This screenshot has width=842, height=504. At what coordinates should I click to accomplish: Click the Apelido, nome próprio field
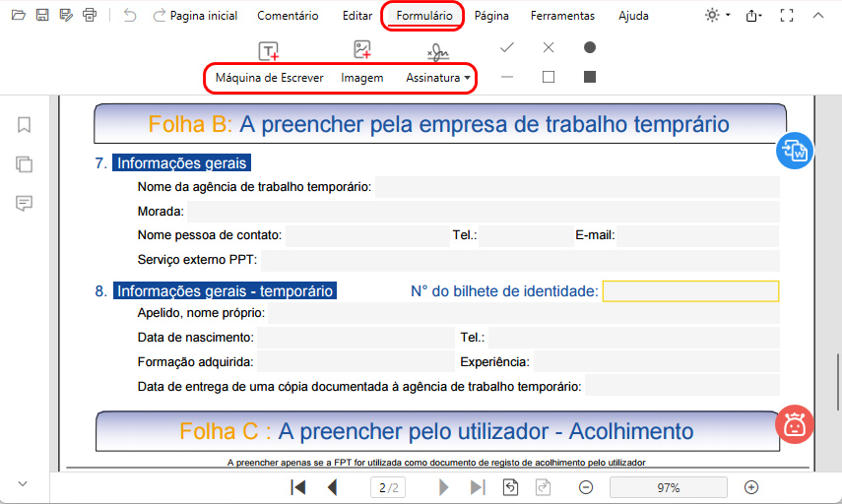[x=524, y=313]
